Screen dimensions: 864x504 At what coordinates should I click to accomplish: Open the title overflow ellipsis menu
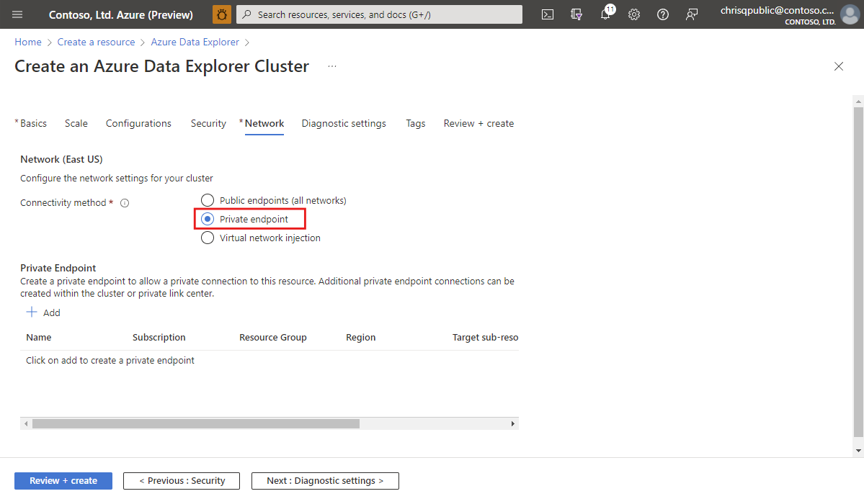(332, 66)
